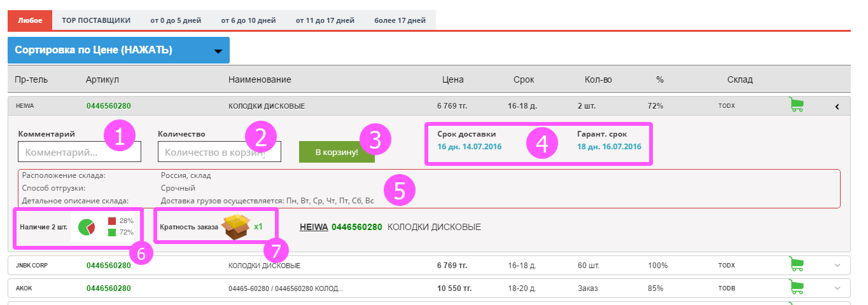The width and height of the screenshot is (868, 305).
Task: Click the 10 550 тг. price in AKOK row
Action: [454, 288]
